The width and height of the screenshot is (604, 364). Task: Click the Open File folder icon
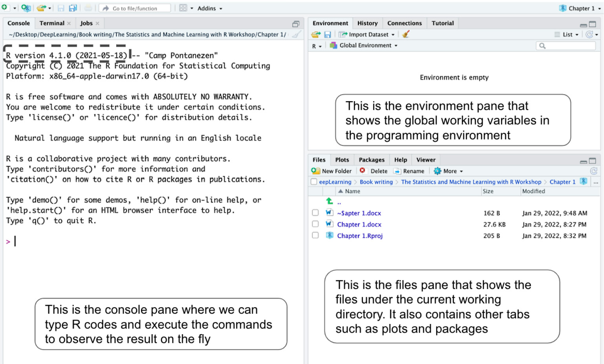[41, 8]
